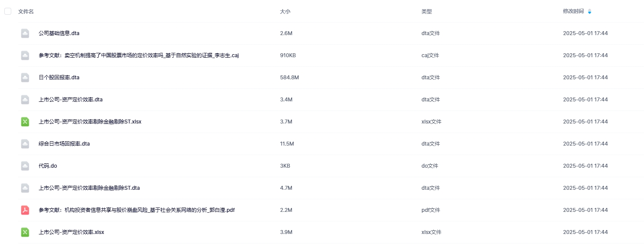This screenshot has width=644, height=250.
Task: Open 日个股回报率.dta file name
Action: coord(59,78)
